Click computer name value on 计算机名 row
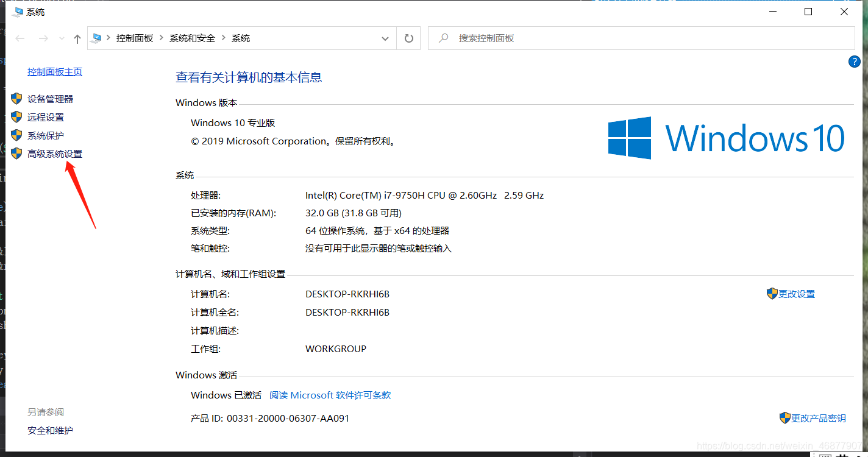Viewport: 868px width, 457px height. pyautogui.click(x=347, y=294)
